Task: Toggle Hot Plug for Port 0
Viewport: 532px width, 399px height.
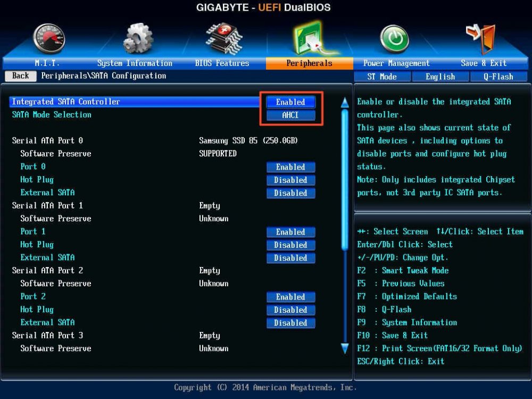Action: 290,180
